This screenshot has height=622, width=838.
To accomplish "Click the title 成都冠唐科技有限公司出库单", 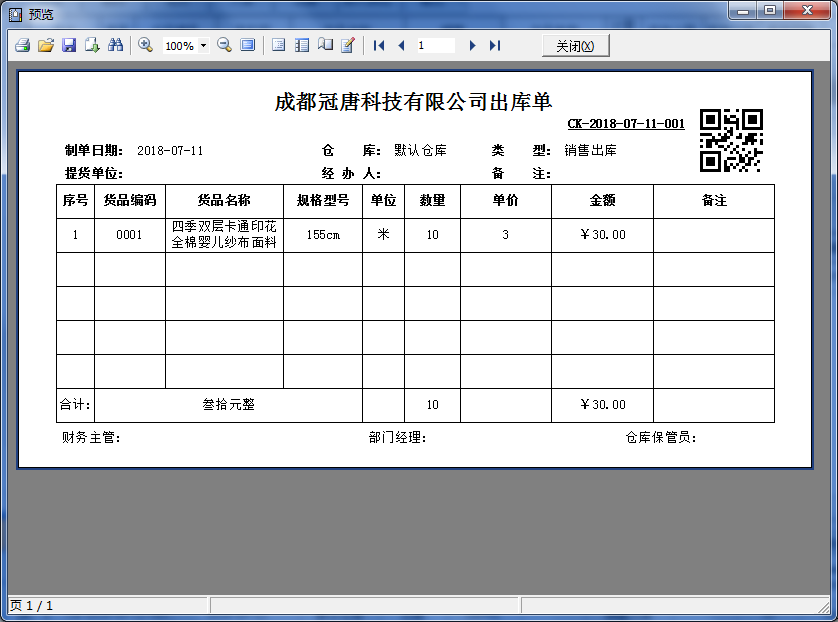I will coord(413,102).
